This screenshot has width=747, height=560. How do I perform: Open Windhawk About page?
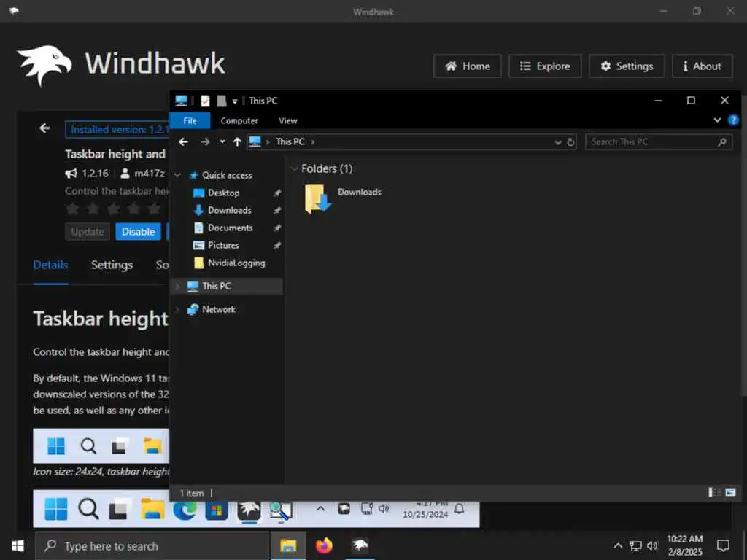point(703,66)
